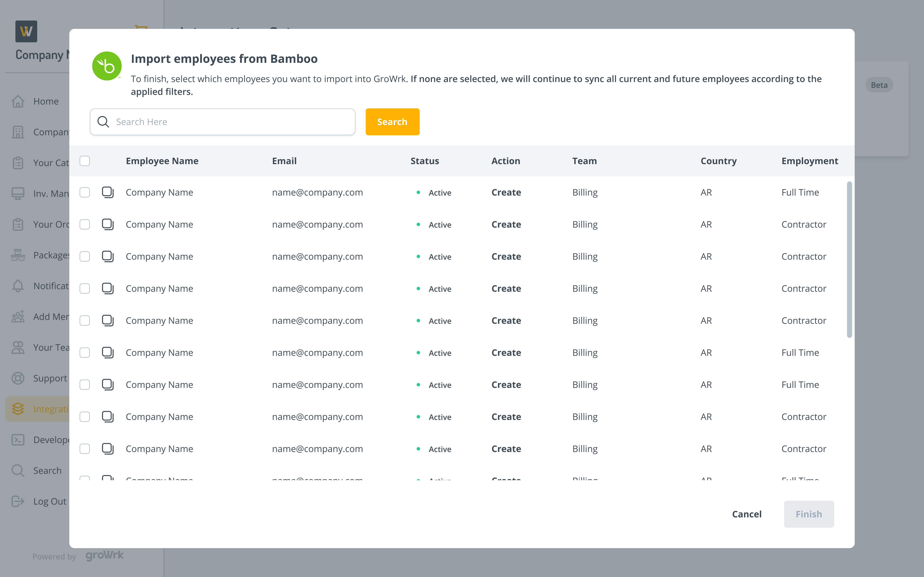Click the copy icon in first employee row
Screen dimensions: 924x577
[x=108, y=192]
